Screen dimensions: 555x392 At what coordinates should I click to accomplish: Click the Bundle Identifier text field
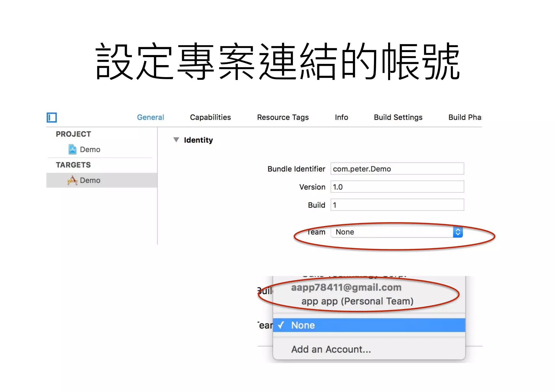[x=397, y=169]
